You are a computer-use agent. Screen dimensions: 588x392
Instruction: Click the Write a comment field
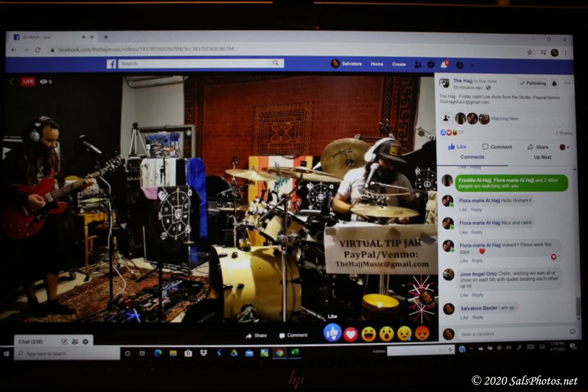(510, 334)
